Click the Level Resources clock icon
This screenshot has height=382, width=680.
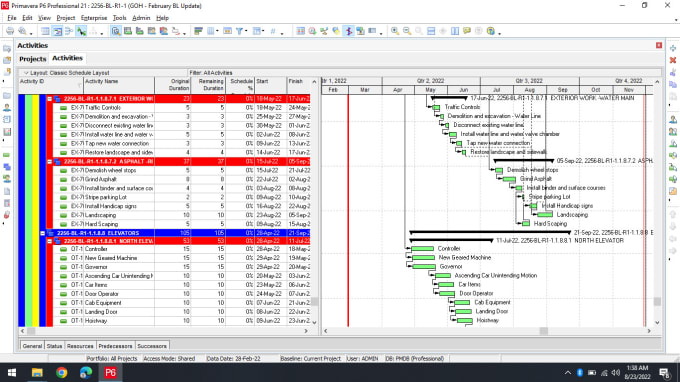[x=312, y=31]
